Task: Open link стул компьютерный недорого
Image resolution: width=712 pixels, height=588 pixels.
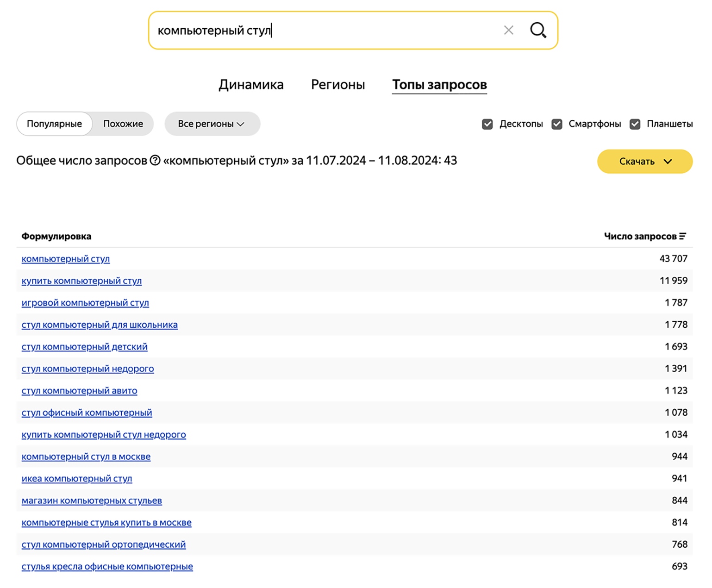Action: pyautogui.click(x=87, y=369)
